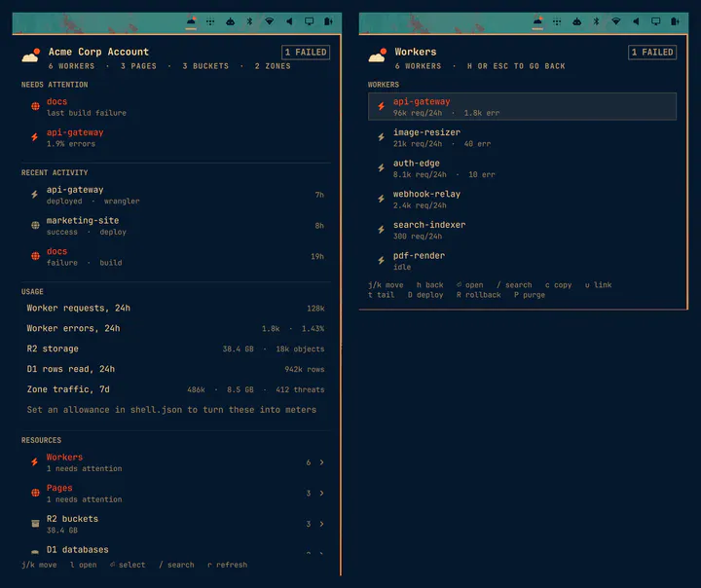The height and width of the screenshot is (588, 701).
Task: Click the Acme Corp Account title
Action: [x=98, y=52]
